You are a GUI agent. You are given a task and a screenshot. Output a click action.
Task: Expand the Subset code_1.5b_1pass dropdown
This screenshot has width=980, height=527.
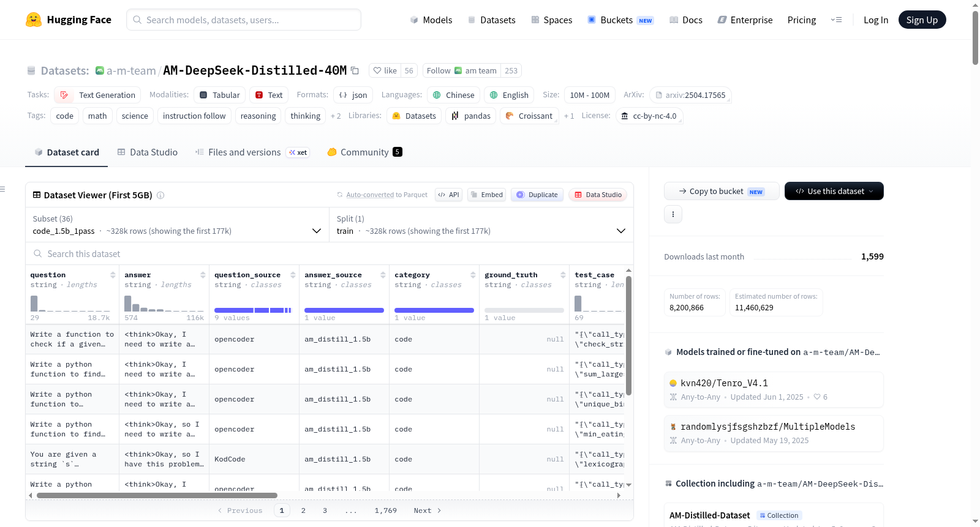coord(178,225)
